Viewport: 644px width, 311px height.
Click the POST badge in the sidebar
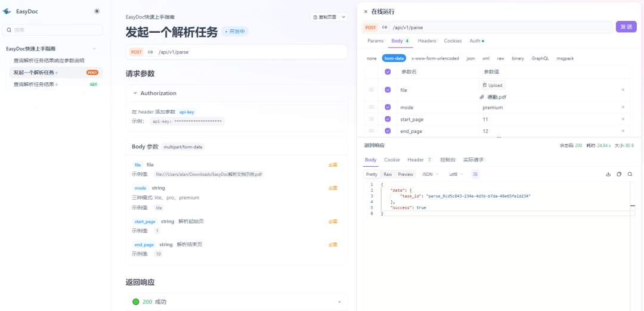[x=92, y=73]
